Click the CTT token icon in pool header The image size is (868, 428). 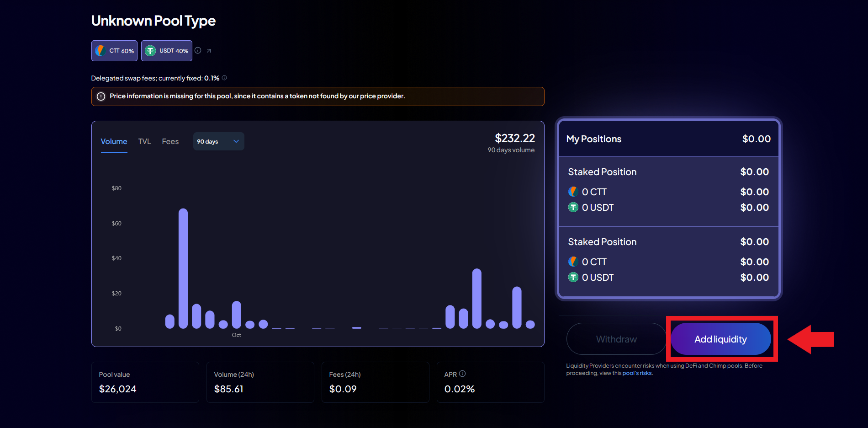(x=101, y=51)
